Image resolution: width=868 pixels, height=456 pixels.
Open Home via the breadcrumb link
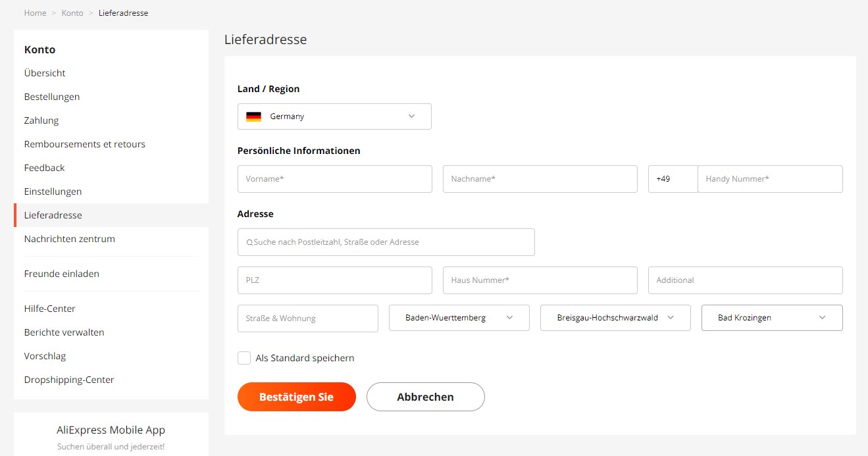coord(35,13)
